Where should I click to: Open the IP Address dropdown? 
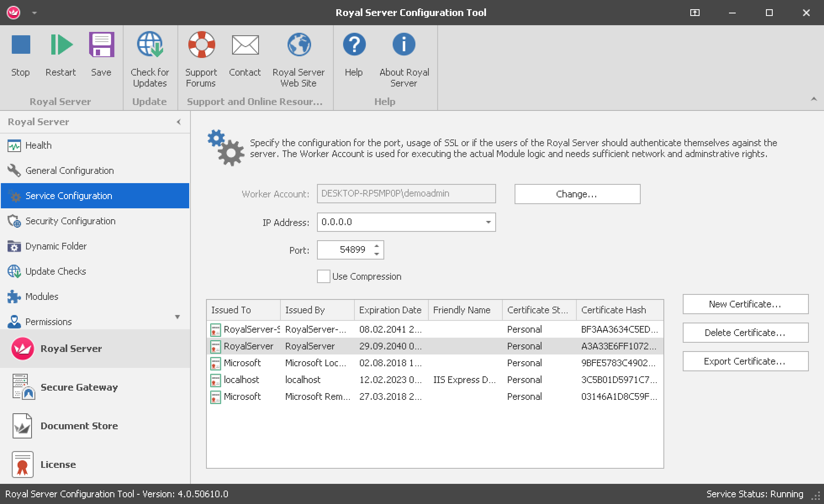pos(488,222)
